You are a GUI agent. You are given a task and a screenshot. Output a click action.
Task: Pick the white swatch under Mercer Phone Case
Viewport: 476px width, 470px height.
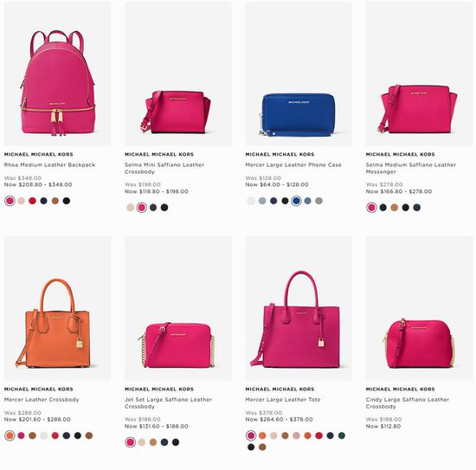coord(251,201)
